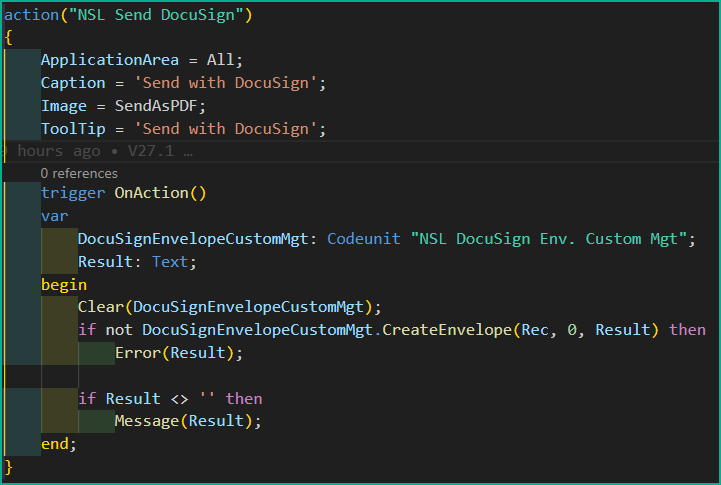The width and height of the screenshot is (721, 485).
Task: Click the ToolTip string 'Send with DocuSign'
Action: point(225,129)
